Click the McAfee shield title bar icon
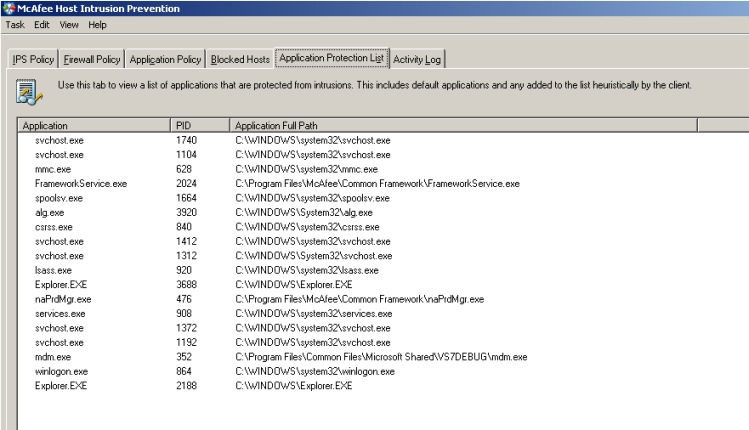749x430 pixels. pyautogui.click(x=9, y=8)
